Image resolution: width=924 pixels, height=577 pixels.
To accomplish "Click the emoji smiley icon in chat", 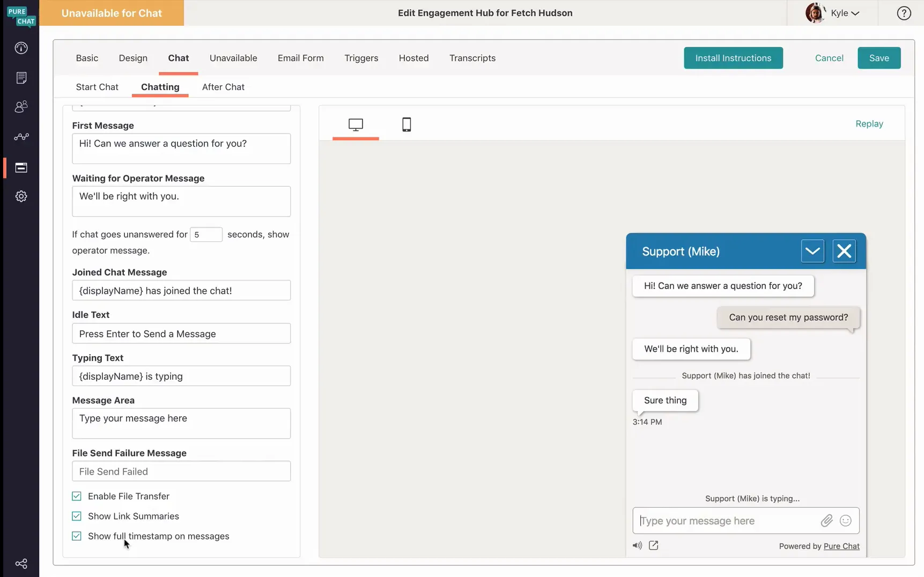I will tap(846, 521).
